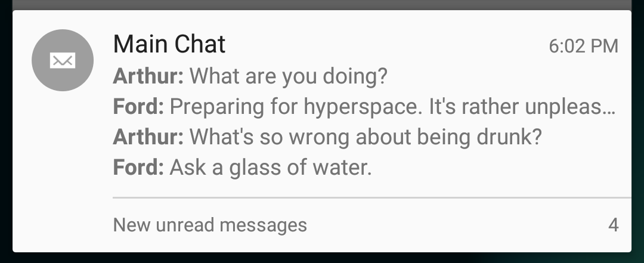
Task: Tap Arthur's "What's so wrong about being drunk?" line
Action: (x=327, y=137)
